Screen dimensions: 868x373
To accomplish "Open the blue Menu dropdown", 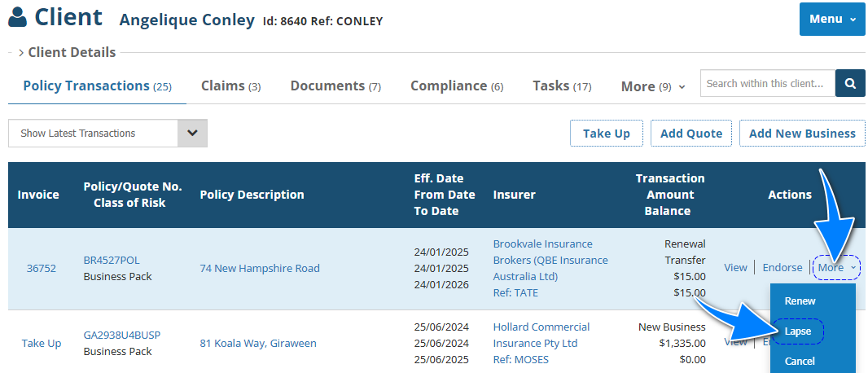I will click(831, 19).
